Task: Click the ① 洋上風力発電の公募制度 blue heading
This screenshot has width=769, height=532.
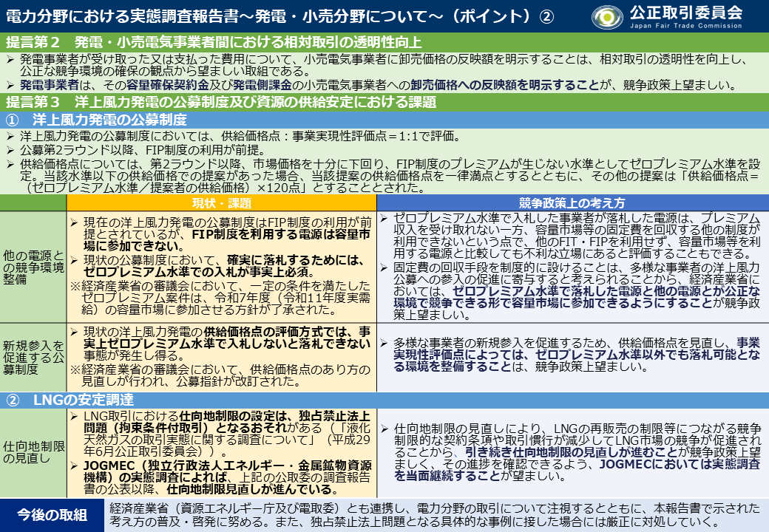Action: [384, 120]
